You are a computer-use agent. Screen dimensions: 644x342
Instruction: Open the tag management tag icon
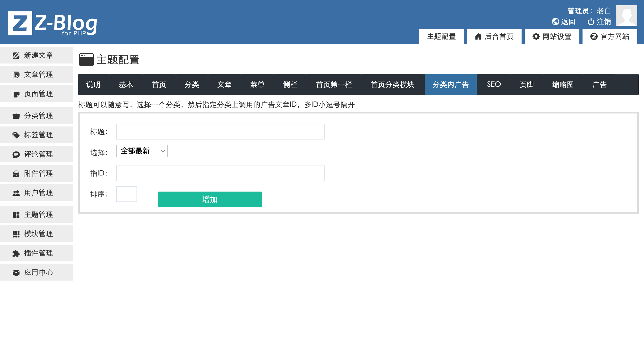click(x=16, y=135)
